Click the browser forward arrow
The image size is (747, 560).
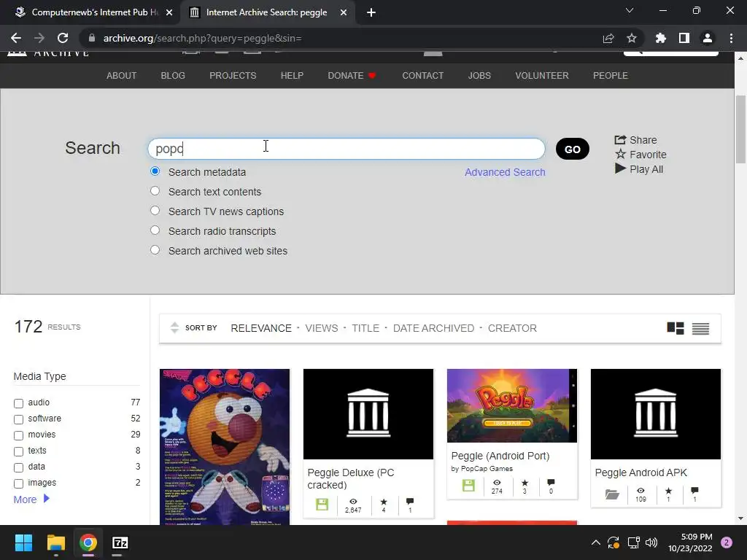[39, 38]
